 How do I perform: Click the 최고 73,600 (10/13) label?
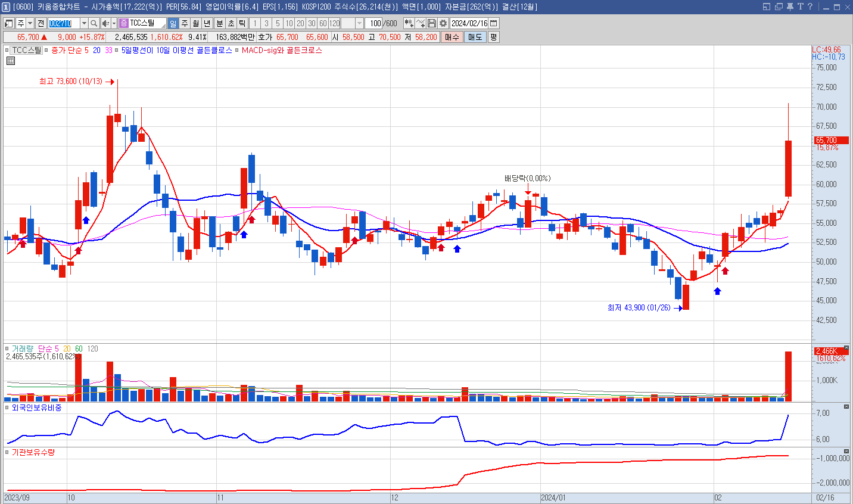(x=71, y=81)
